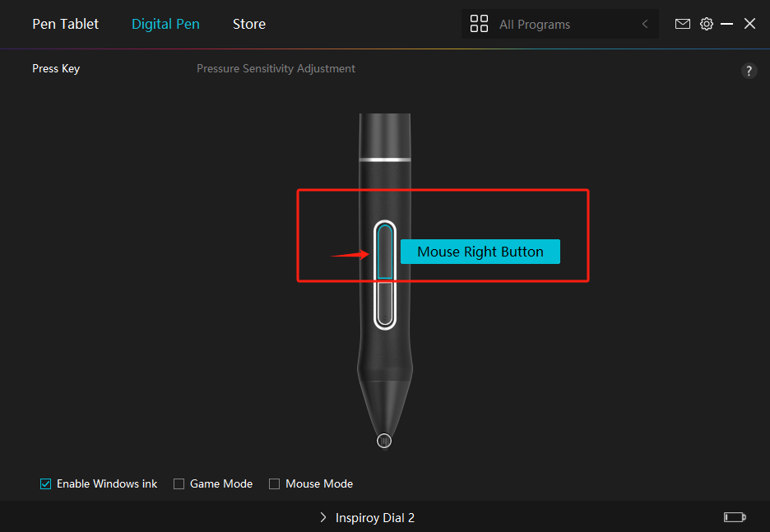This screenshot has width=770, height=532.
Task: Open the mail feedback icon
Action: coord(683,24)
